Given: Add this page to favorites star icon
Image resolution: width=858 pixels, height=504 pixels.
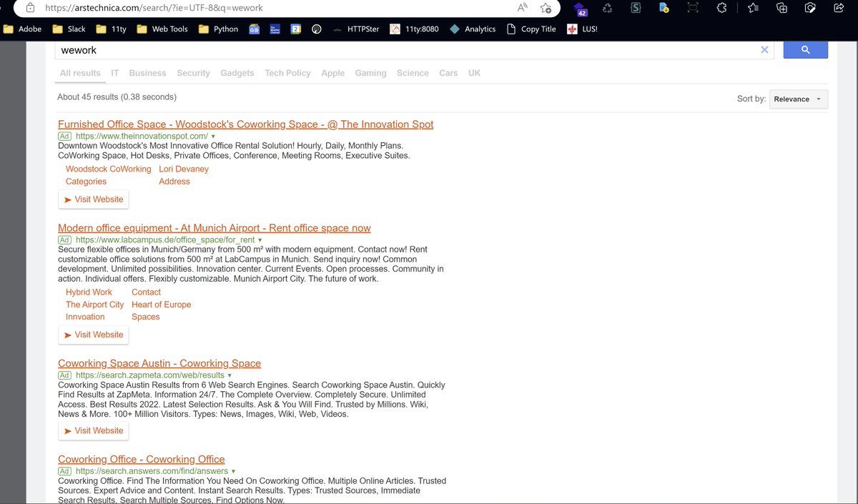Looking at the screenshot, I should (x=546, y=8).
